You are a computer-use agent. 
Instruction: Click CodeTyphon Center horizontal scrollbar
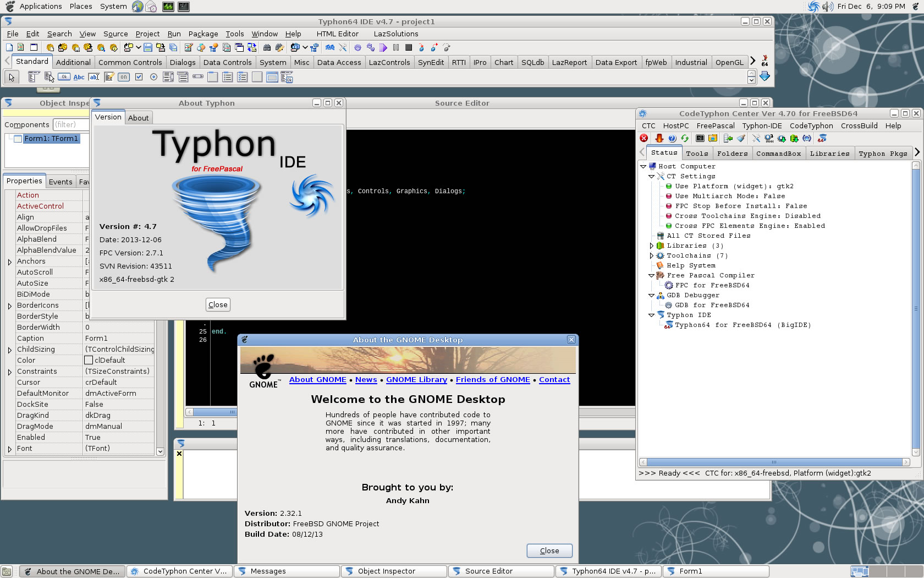tap(774, 462)
